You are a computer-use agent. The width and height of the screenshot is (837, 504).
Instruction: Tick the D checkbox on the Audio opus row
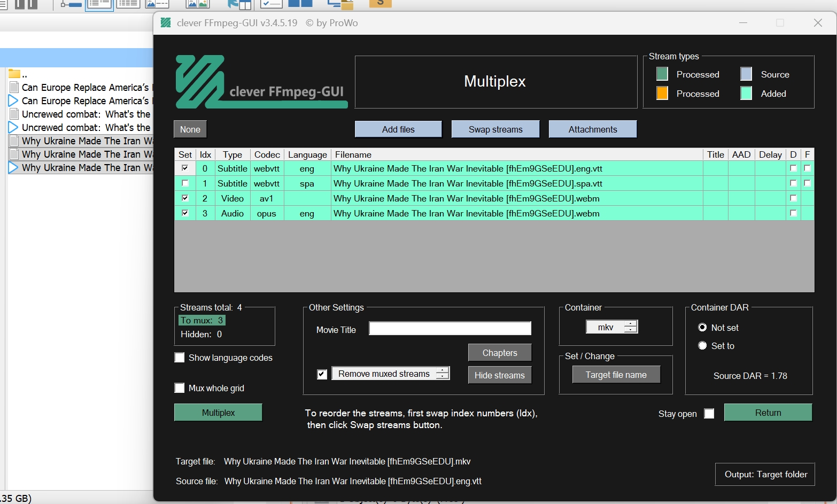coord(793,213)
